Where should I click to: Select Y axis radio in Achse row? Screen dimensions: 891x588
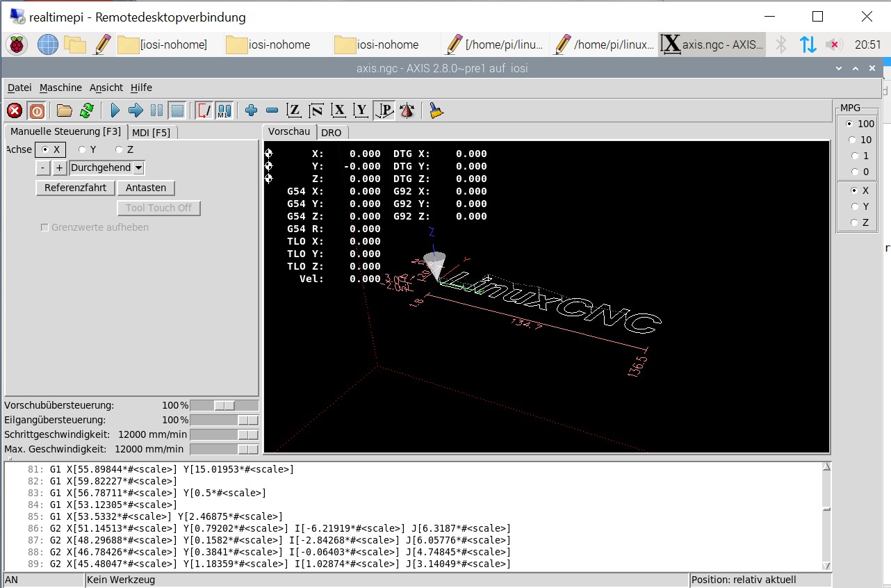click(83, 149)
